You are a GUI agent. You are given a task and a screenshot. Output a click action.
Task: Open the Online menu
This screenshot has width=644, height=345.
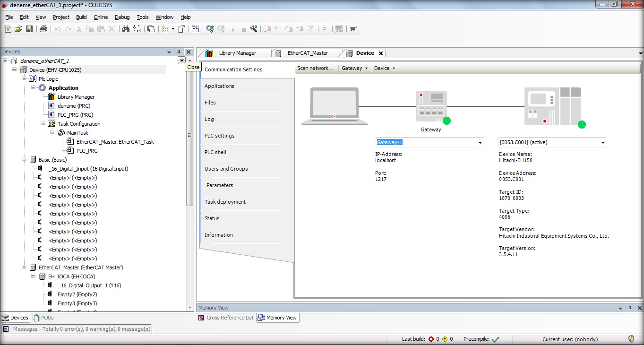click(101, 17)
